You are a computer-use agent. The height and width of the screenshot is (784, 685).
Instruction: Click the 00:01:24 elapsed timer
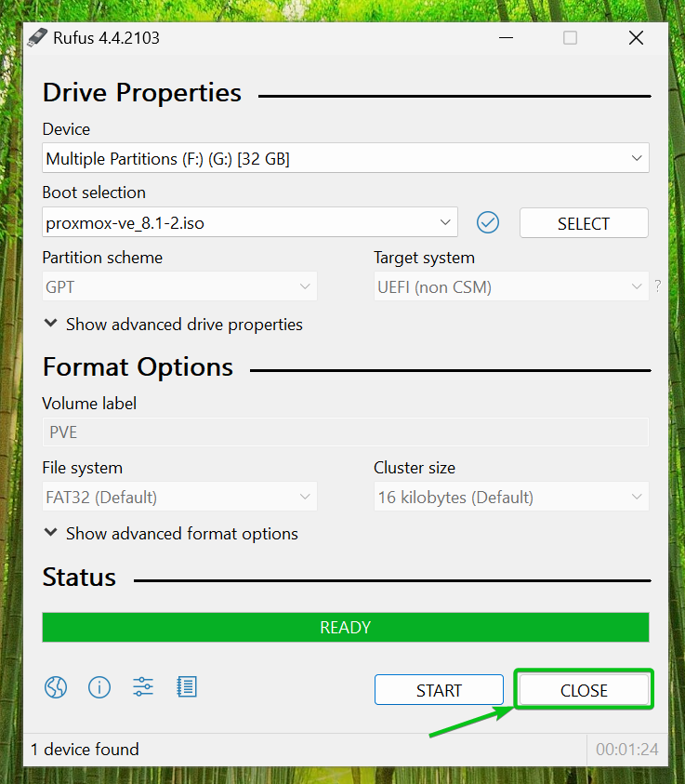(x=627, y=750)
